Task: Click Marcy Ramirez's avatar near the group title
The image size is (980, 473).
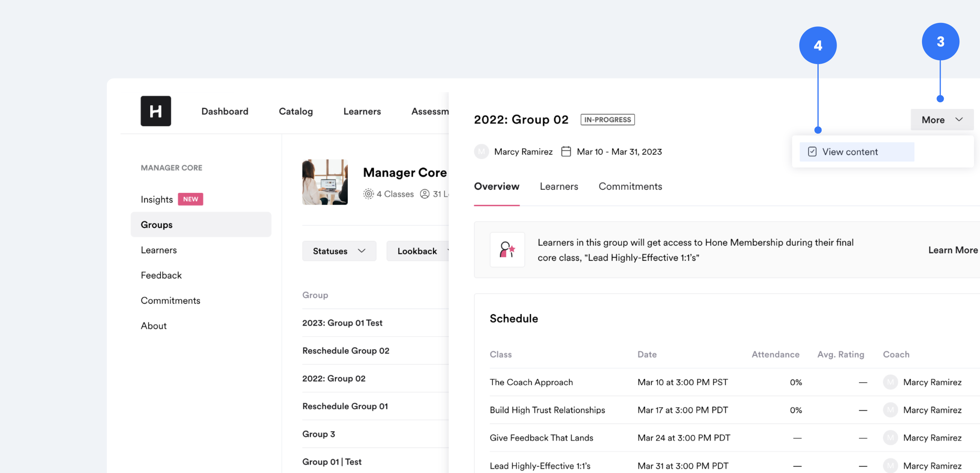Action: [x=481, y=151]
